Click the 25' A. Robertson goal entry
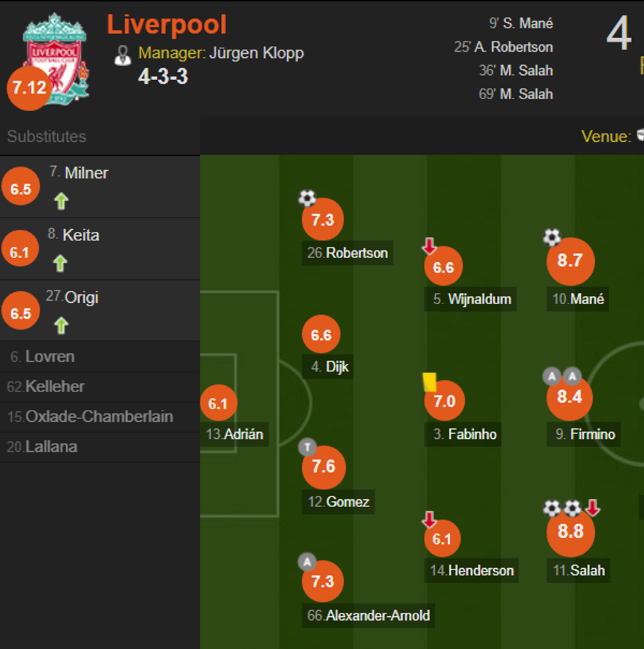 (503, 47)
